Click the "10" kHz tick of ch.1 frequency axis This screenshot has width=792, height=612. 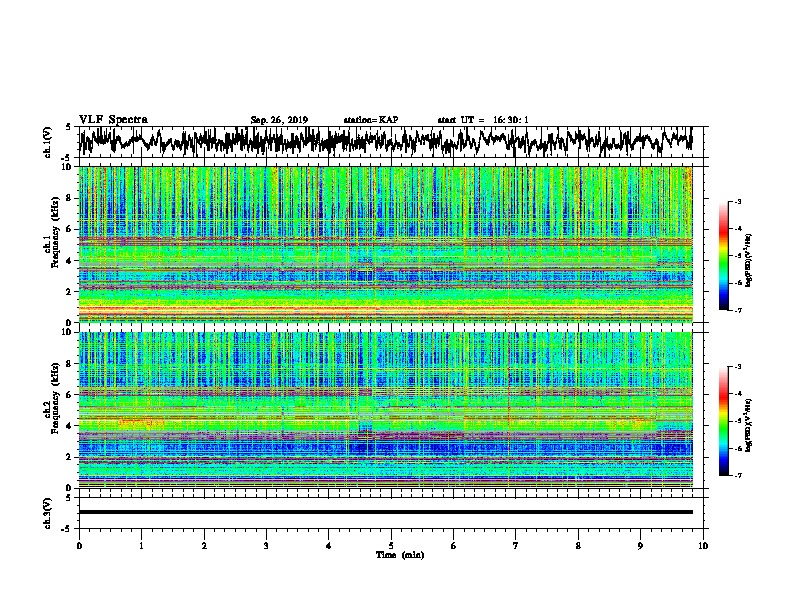coord(67,167)
